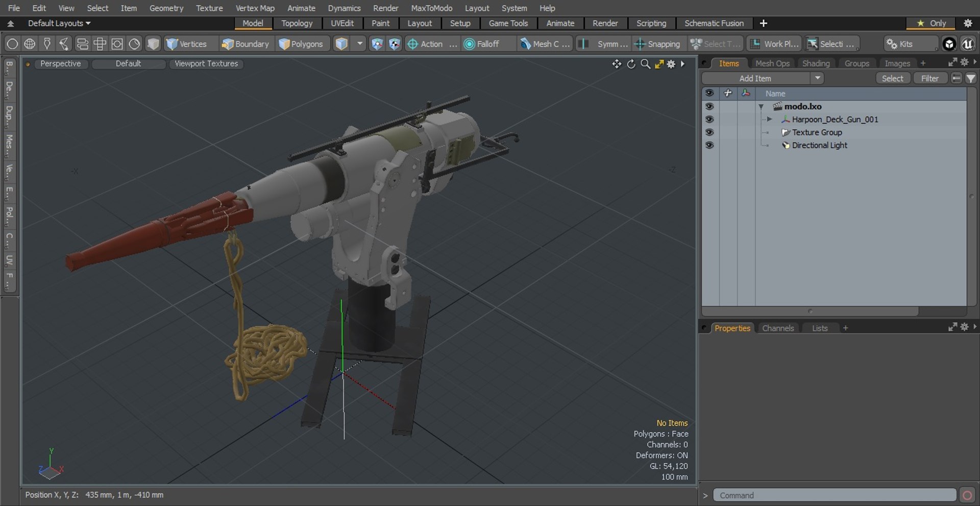
Task: Click the black cube Modo icon
Action: coord(949,44)
